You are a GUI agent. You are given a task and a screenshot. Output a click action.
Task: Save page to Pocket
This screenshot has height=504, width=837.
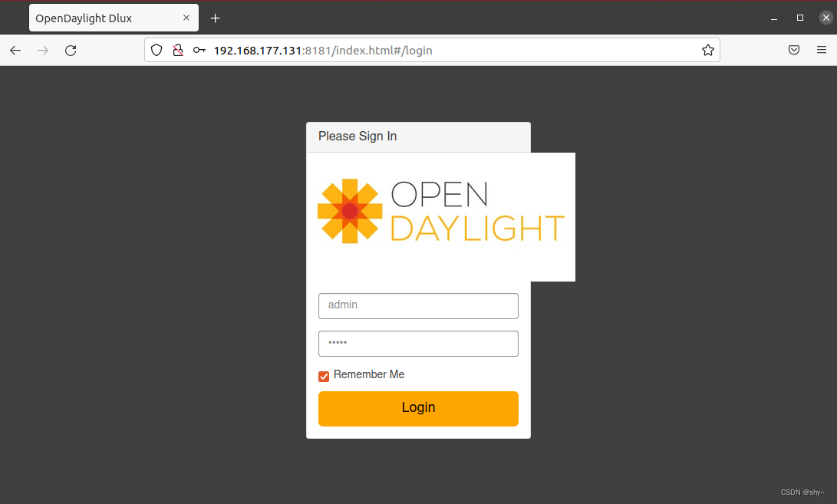coord(794,50)
